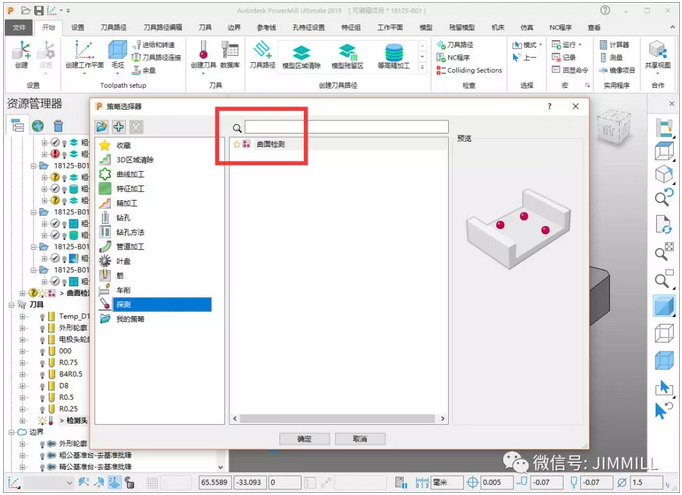Click the 确定 OK button
Screen dimensions: 682x495
coord(304,438)
